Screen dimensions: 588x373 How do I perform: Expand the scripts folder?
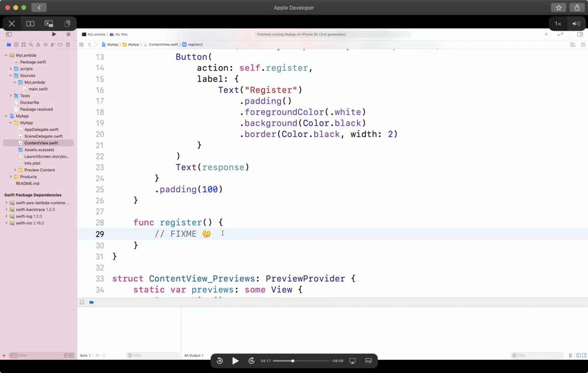click(10, 69)
